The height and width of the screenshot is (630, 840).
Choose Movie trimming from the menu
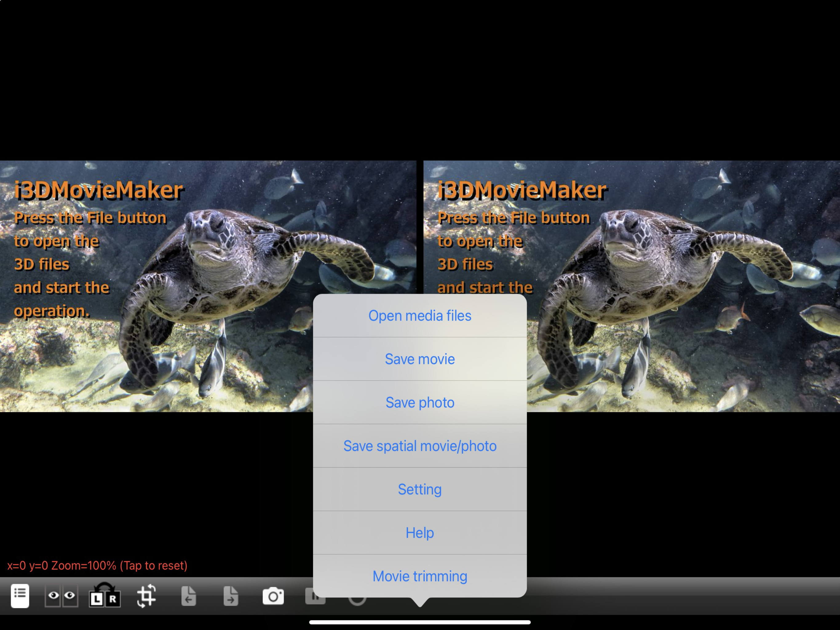coord(420,576)
